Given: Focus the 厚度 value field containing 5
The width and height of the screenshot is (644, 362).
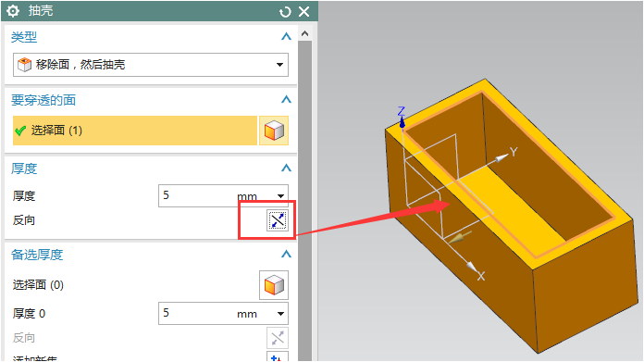Looking at the screenshot, I should pyautogui.click(x=197, y=195).
